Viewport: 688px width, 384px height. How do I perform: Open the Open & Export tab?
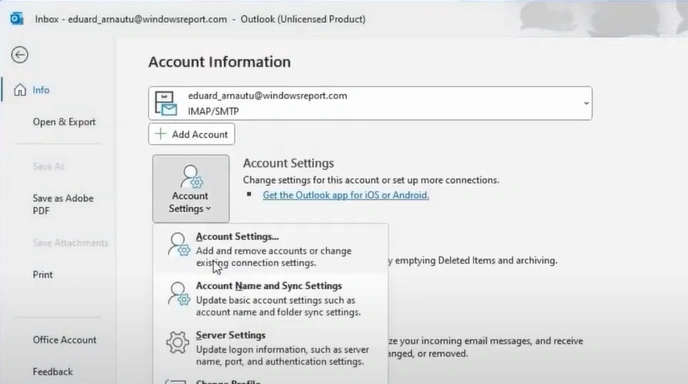click(x=64, y=122)
